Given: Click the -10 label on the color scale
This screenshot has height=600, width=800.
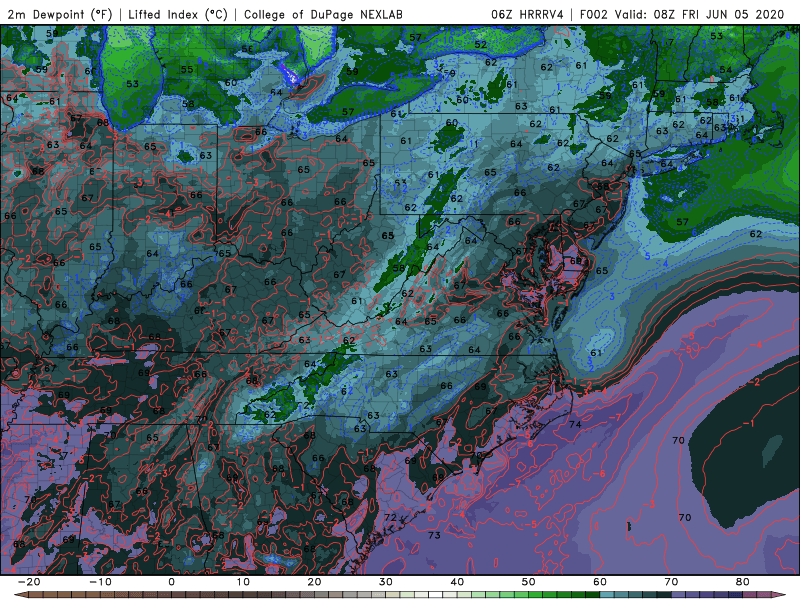Looking at the screenshot, I should tap(99, 582).
